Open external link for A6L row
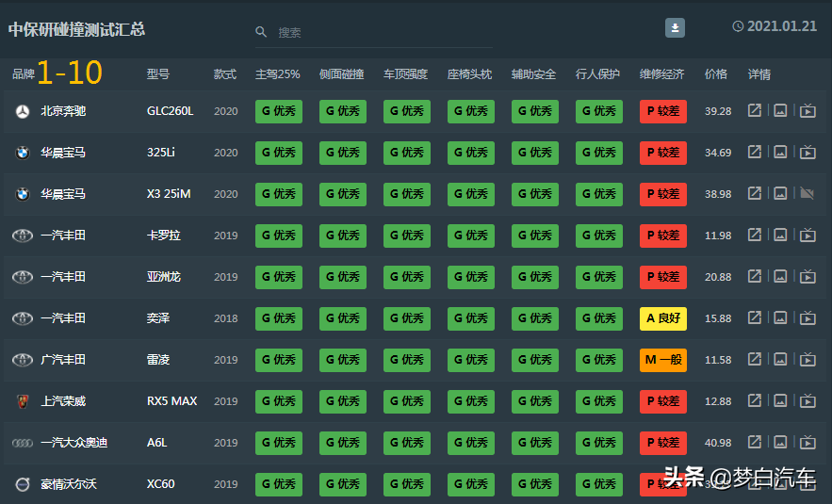This screenshot has width=832, height=504. coord(754,442)
